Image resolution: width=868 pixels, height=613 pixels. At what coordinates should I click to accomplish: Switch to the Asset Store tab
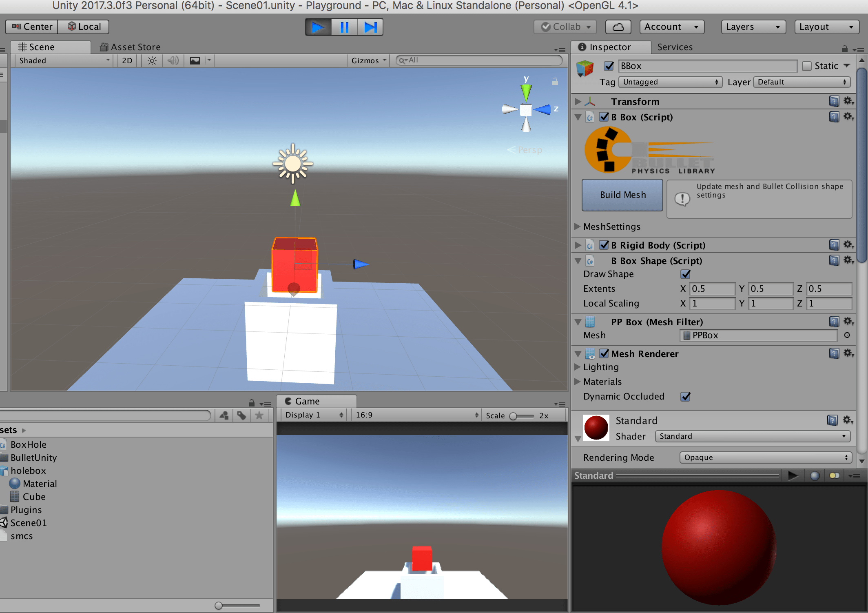131,47
